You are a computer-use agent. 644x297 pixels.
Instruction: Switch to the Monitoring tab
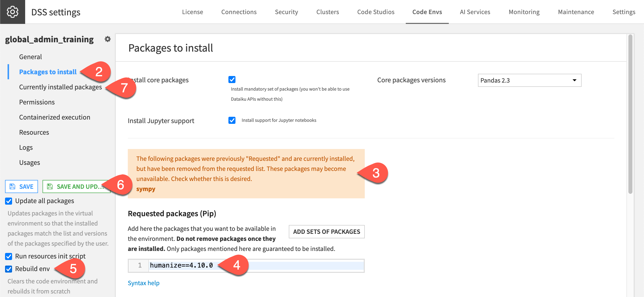(524, 12)
